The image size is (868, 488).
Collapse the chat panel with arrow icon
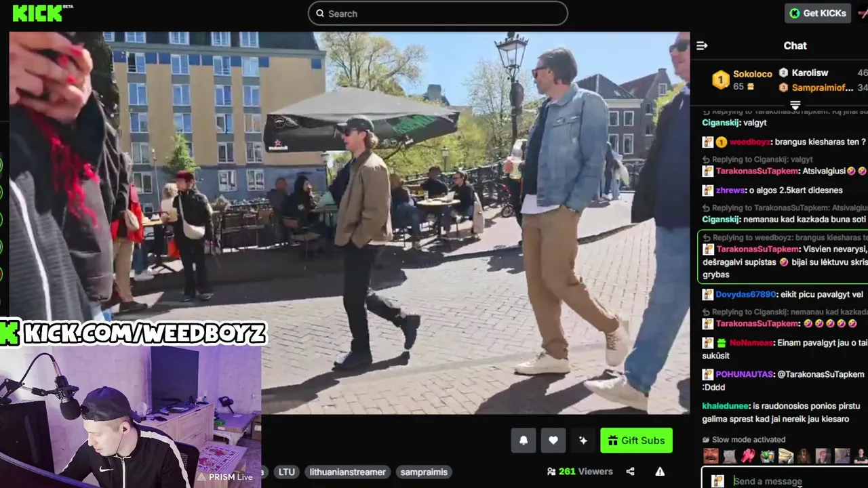(702, 45)
